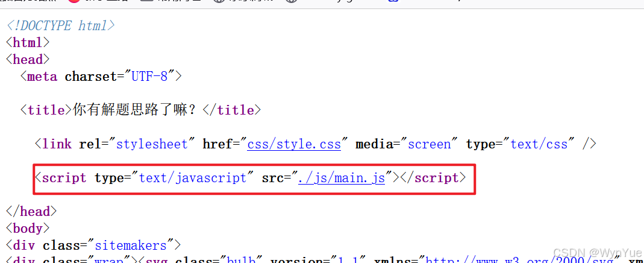Click the <!DOCTYPE html> line
The height and width of the screenshot is (263, 644).
point(60,25)
